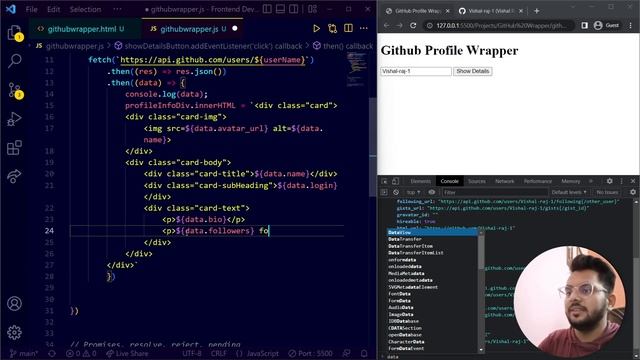This screenshot has height=360, width=640.
Task: Switch to the Vishal-raj-1 GitHub tab
Action: tap(490, 11)
